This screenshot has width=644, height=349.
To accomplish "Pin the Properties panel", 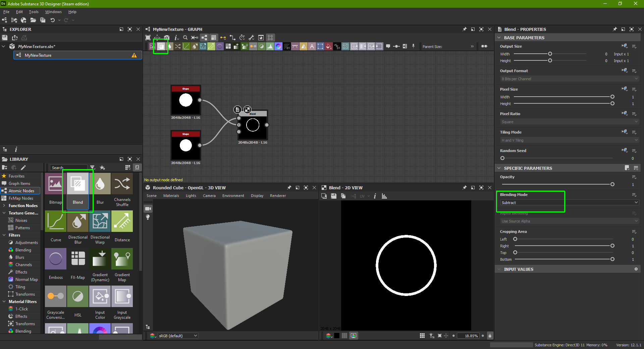I will 615,29.
